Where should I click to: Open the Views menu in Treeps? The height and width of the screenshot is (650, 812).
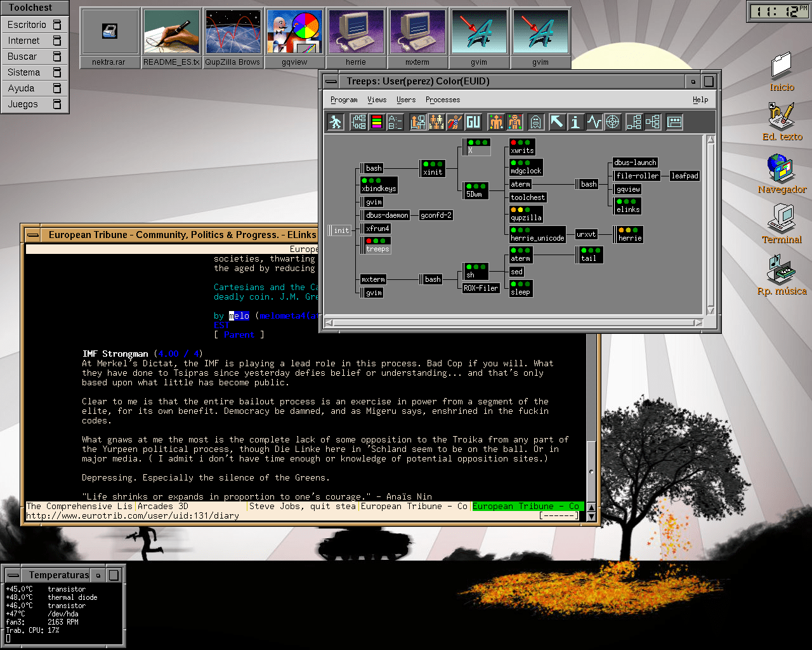click(x=377, y=100)
